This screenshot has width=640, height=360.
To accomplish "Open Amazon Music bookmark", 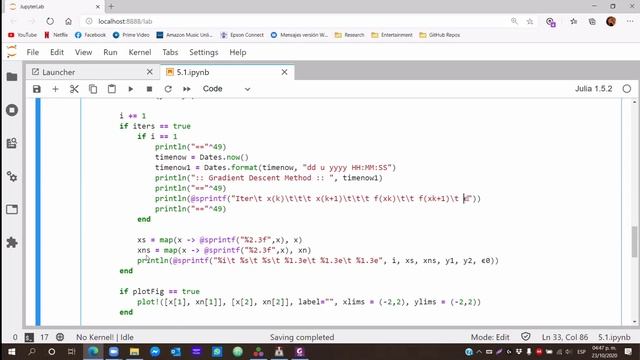I will (x=184, y=35).
